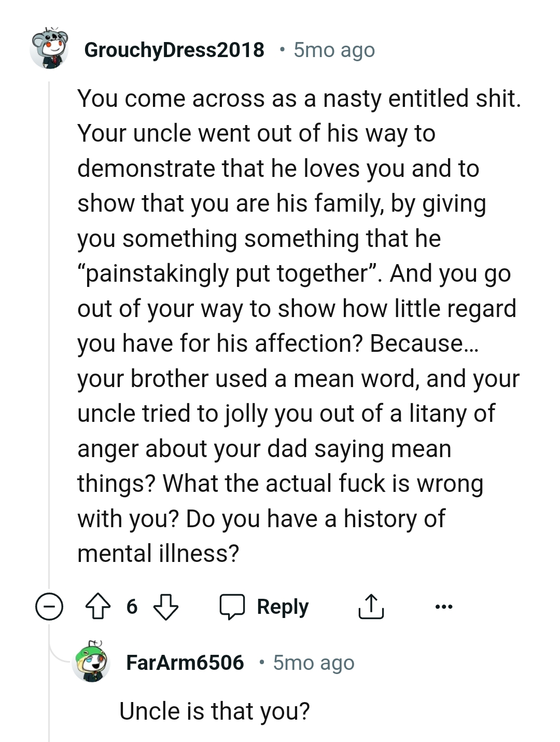Collapse the comment using the circle minus control
This screenshot has width=560, height=742.
coord(49,606)
